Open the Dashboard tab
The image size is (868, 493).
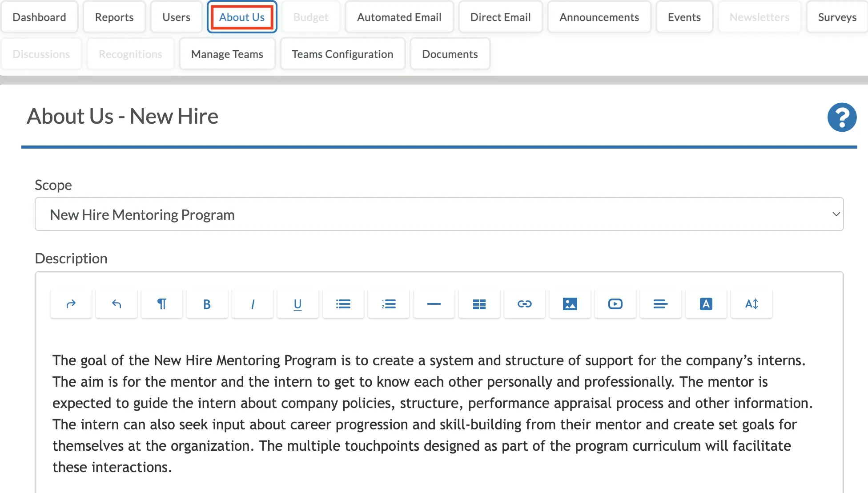(x=40, y=17)
